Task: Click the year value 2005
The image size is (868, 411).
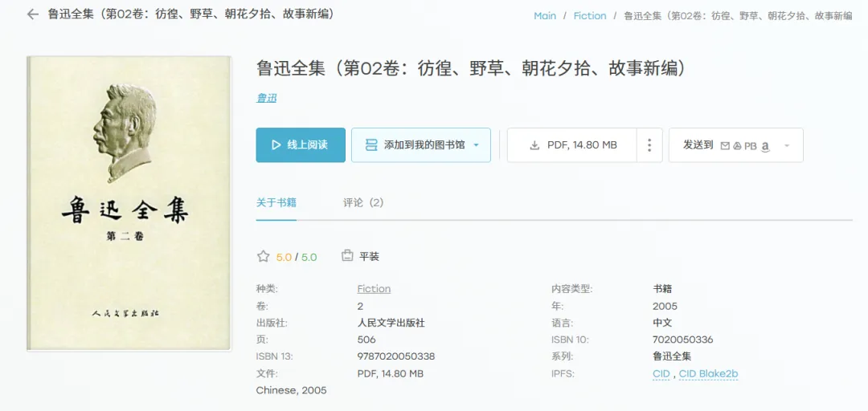Action: coord(665,306)
